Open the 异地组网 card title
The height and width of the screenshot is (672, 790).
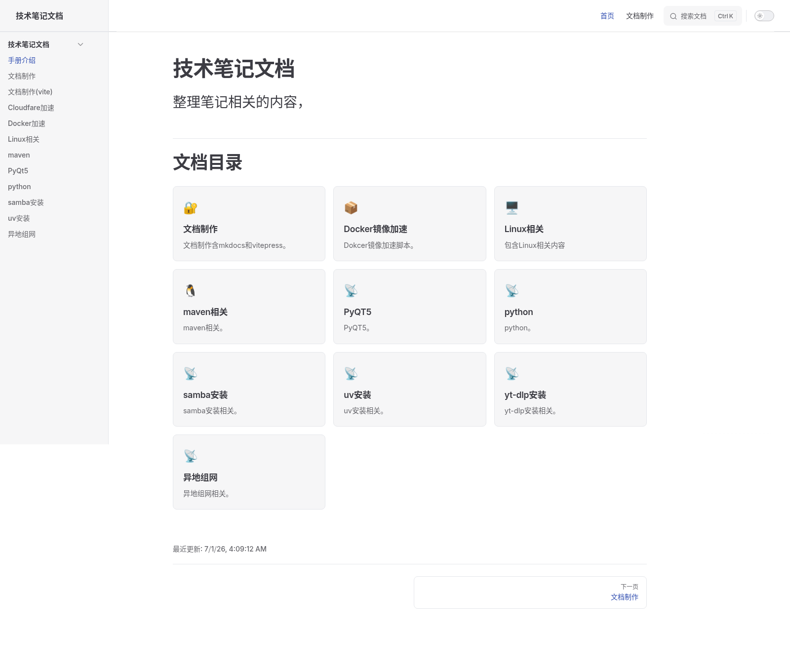point(200,477)
